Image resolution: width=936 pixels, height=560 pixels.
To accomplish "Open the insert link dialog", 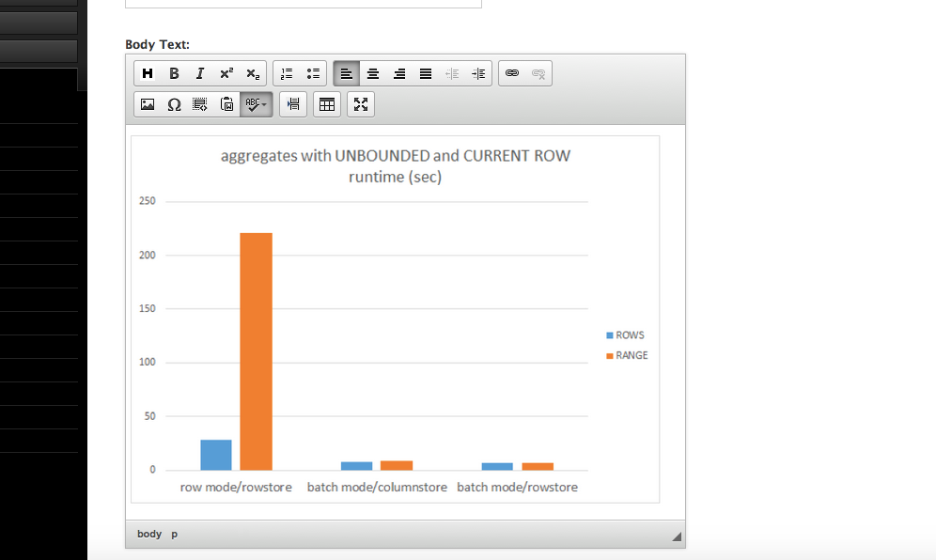I will pyautogui.click(x=512, y=72).
